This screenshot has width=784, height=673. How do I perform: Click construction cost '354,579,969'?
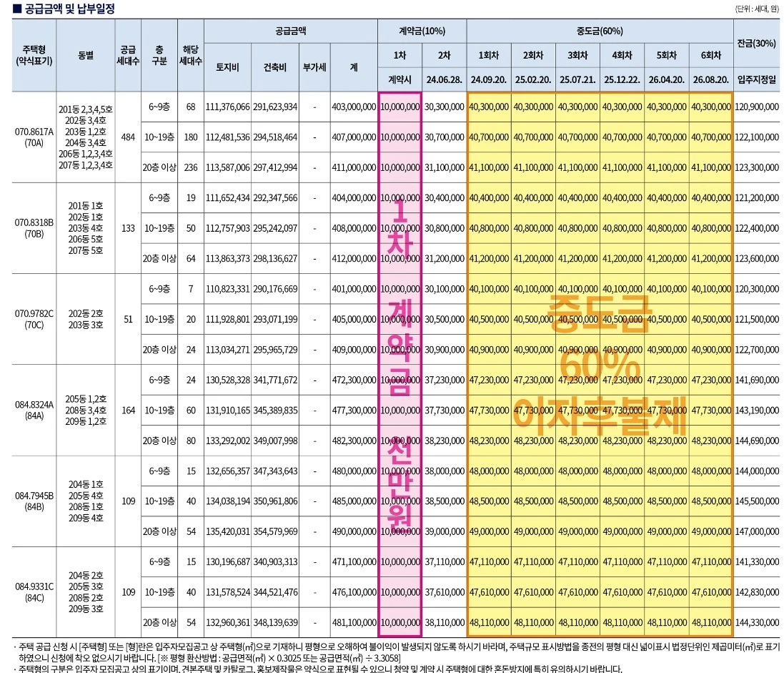pyautogui.click(x=275, y=531)
